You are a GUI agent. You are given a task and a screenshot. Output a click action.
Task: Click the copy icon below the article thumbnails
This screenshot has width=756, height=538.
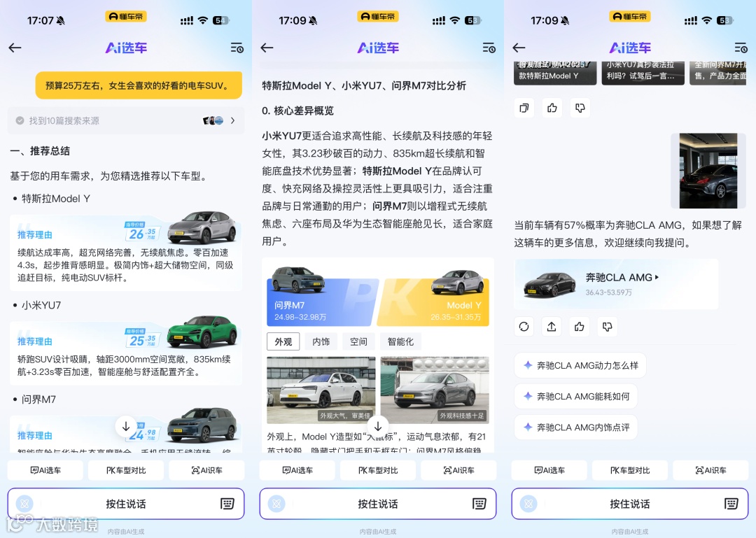coord(524,108)
